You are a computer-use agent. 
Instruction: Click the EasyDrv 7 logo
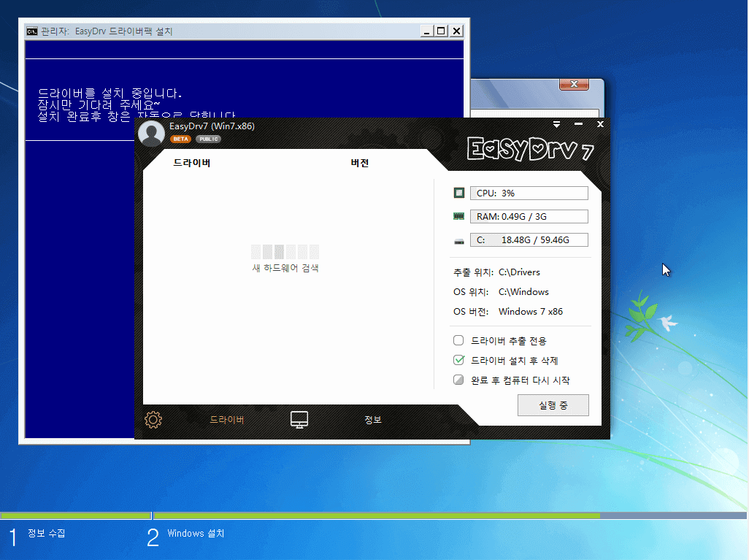(x=530, y=149)
